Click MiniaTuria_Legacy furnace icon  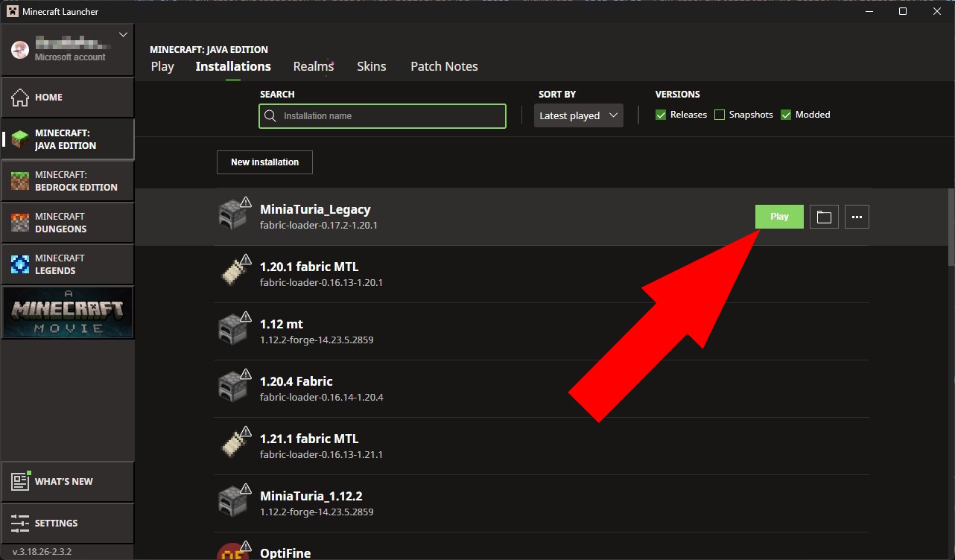click(x=232, y=215)
